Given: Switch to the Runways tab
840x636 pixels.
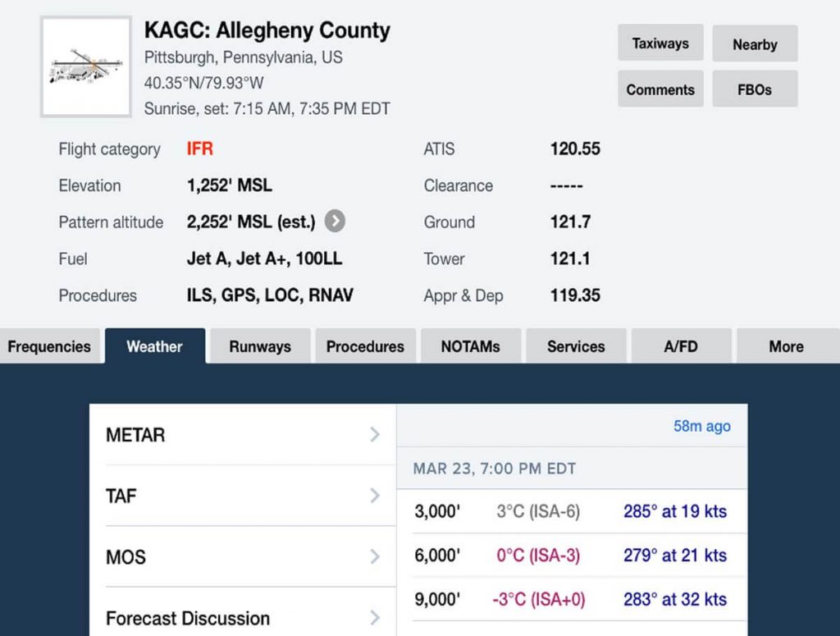Looking at the screenshot, I should coord(260,346).
